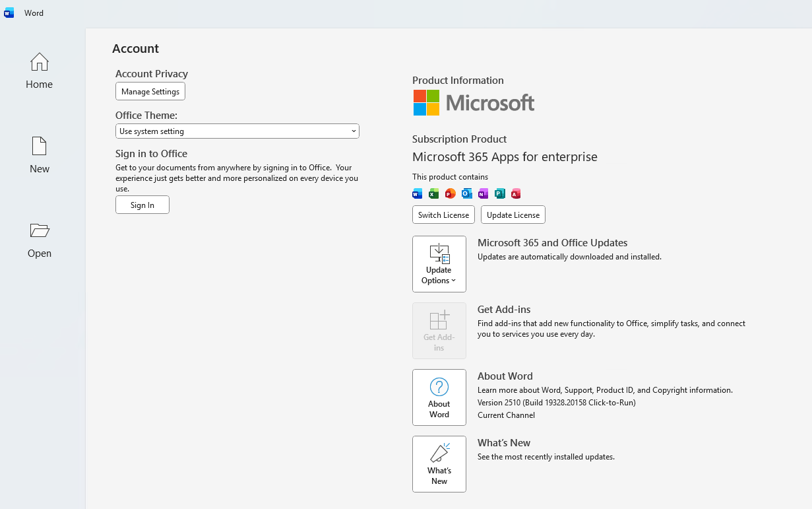This screenshot has height=509, width=812.
Task: Click the 'Word' title bar text
Action: pos(34,13)
